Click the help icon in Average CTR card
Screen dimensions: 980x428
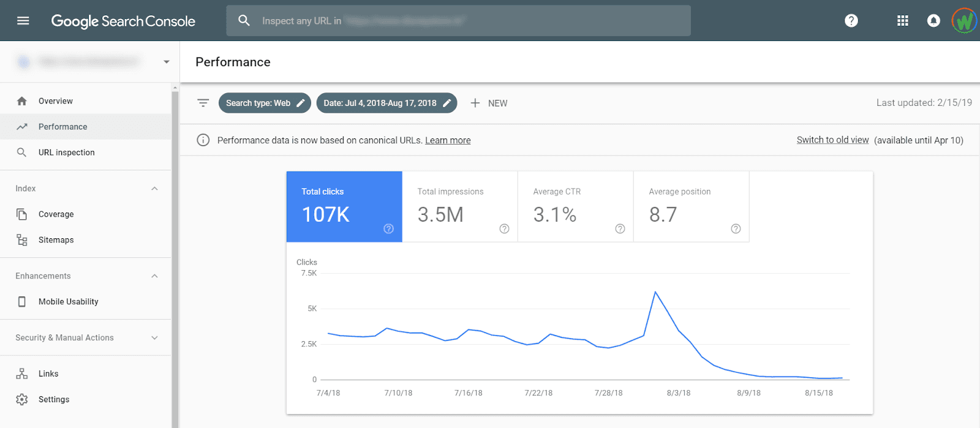[x=620, y=228]
